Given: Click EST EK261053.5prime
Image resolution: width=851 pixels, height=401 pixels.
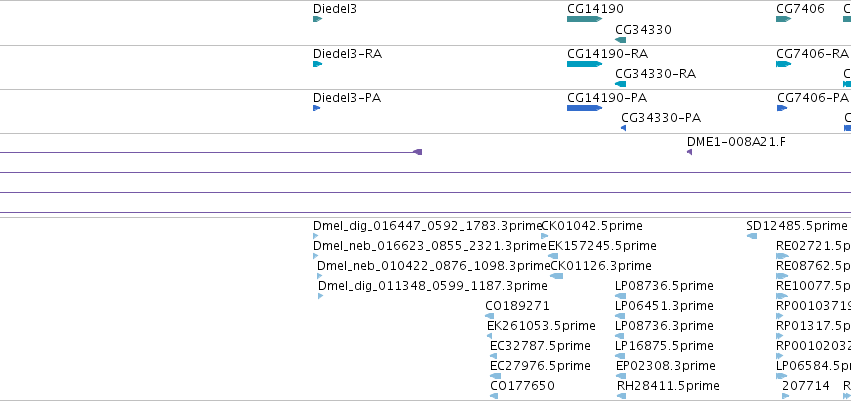Looking at the screenshot, I should (x=541, y=326).
